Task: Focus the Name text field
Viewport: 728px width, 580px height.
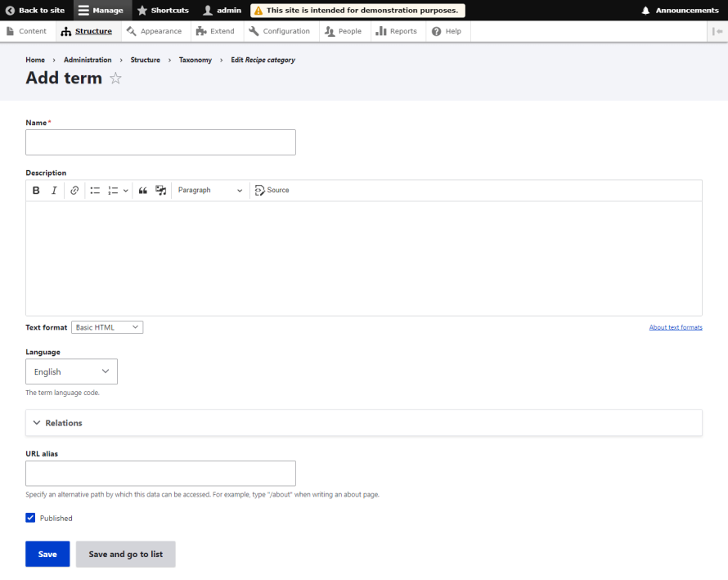Action: pos(160,142)
